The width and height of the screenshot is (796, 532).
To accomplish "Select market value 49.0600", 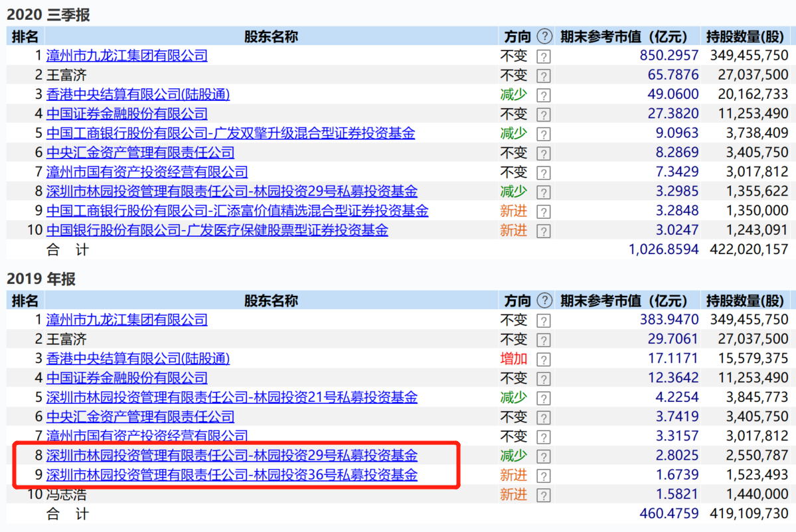I will pyautogui.click(x=673, y=94).
